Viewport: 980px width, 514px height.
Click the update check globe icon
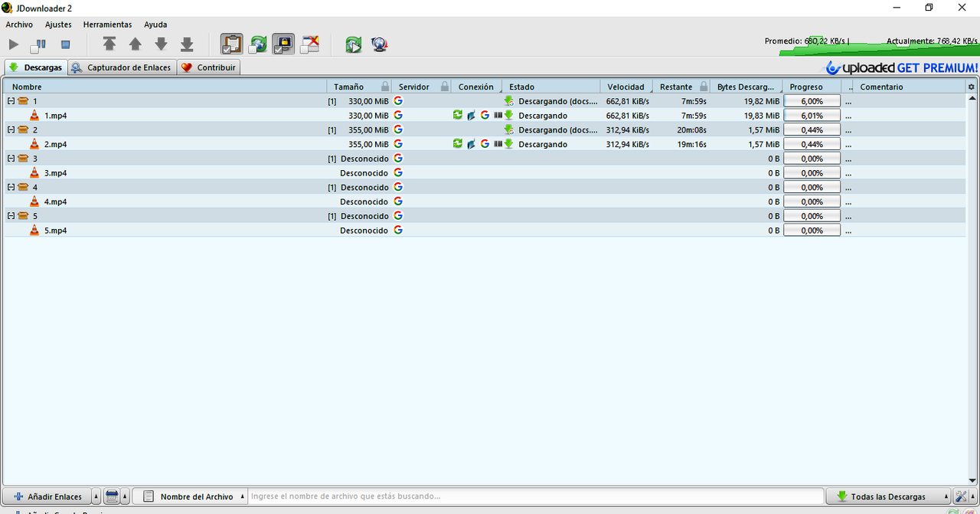click(x=379, y=44)
